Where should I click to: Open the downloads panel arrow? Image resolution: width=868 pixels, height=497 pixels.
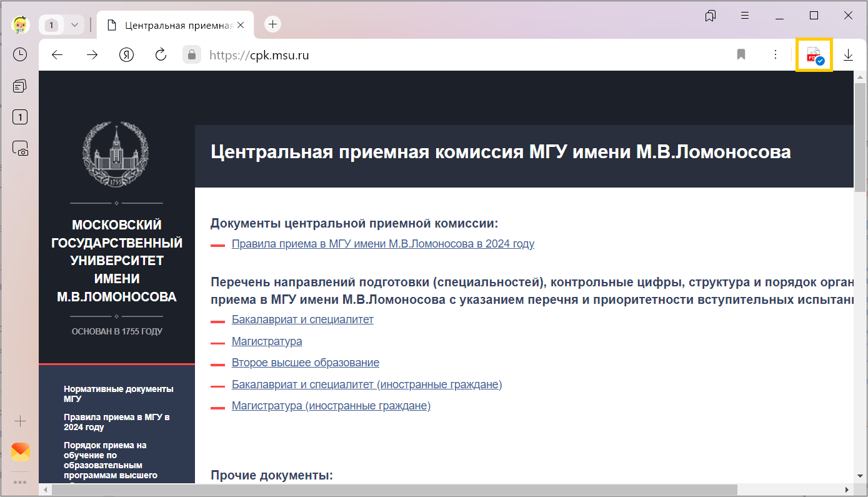[x=848, y=55]
